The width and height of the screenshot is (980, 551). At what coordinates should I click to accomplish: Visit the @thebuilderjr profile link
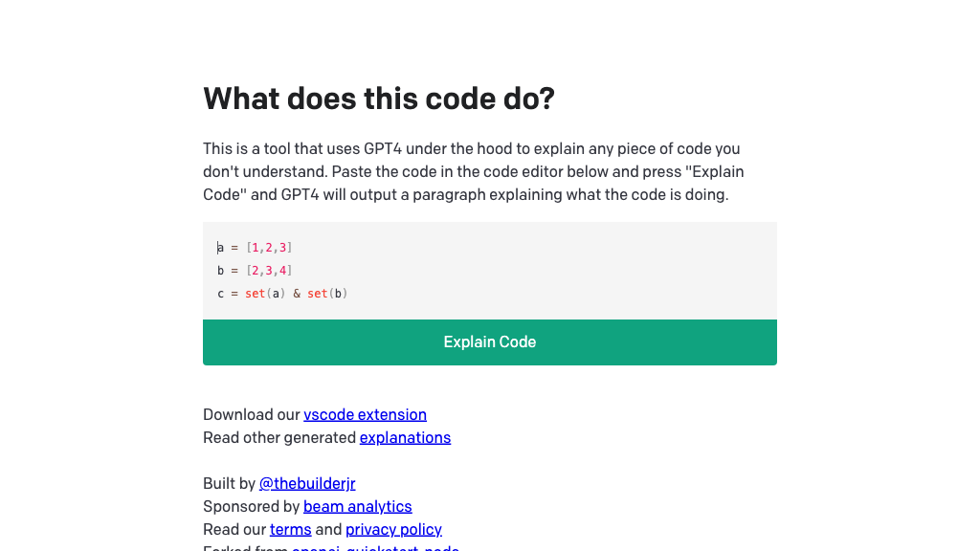point(307,483)
